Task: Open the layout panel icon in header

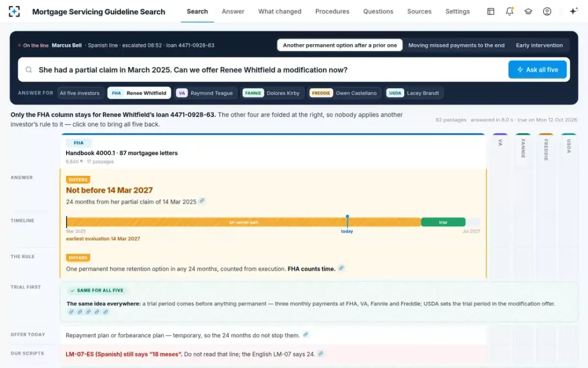Action: tap(490, 11)
